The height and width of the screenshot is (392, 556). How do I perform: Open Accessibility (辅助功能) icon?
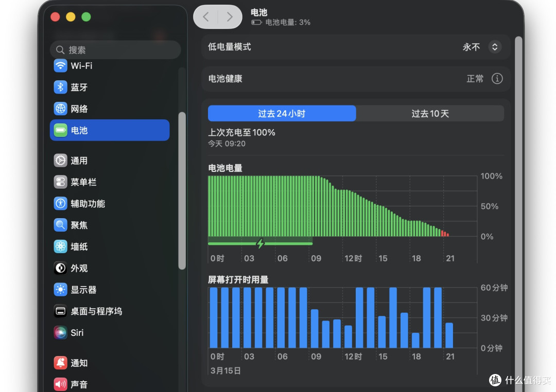pyautogui.click(x=61, y=203)
